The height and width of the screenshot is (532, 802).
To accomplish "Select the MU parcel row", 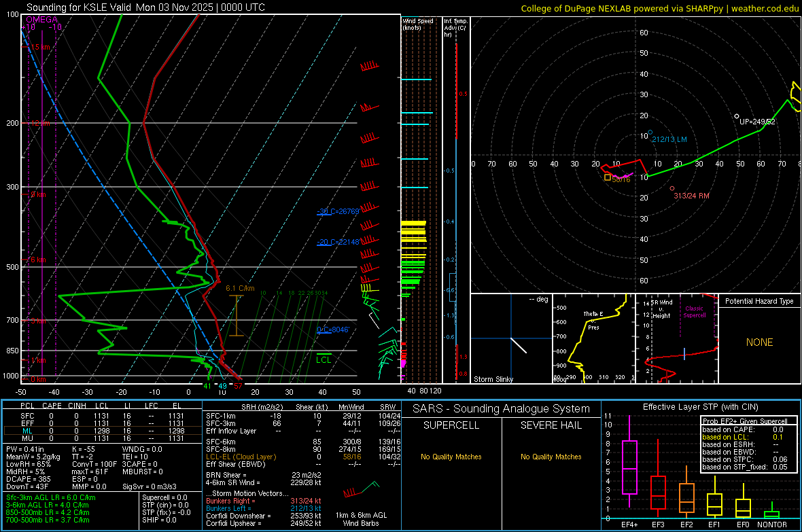I will (x=102, y=438).
